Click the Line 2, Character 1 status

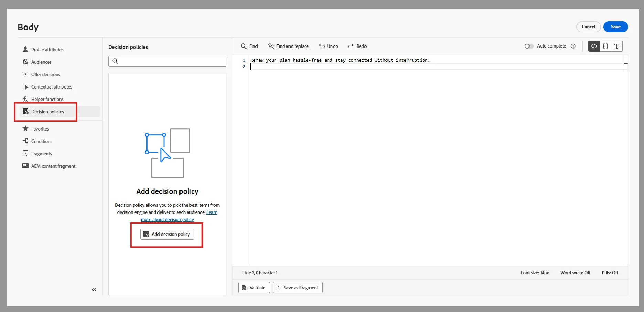click(260, 273)
